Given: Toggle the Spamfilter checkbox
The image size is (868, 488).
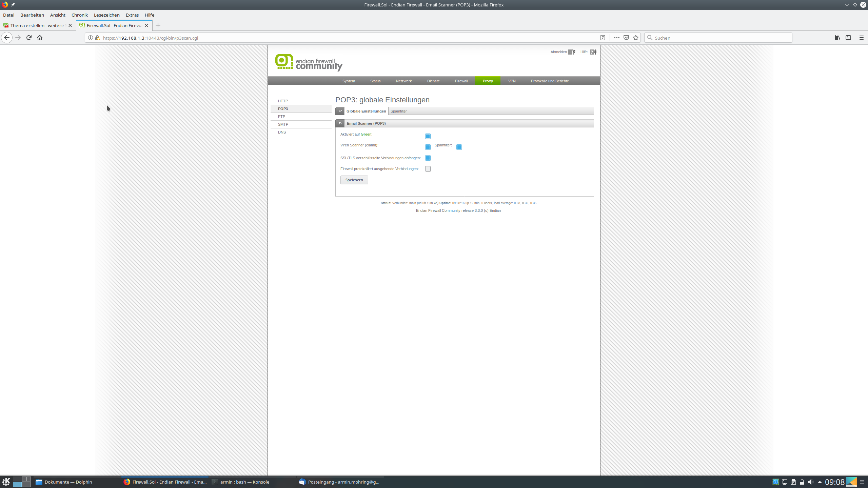Looking at the screenshot, I should click(x=459, y=147).
